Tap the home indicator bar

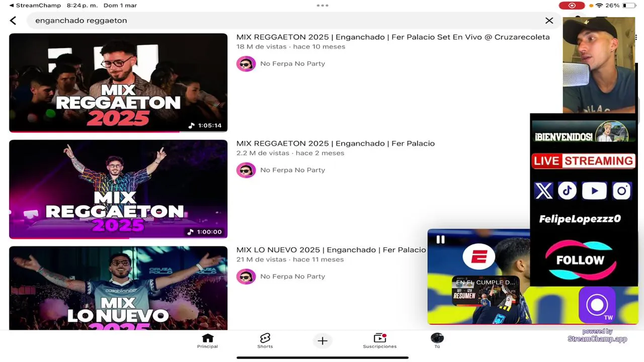click(x=323, y=358)
